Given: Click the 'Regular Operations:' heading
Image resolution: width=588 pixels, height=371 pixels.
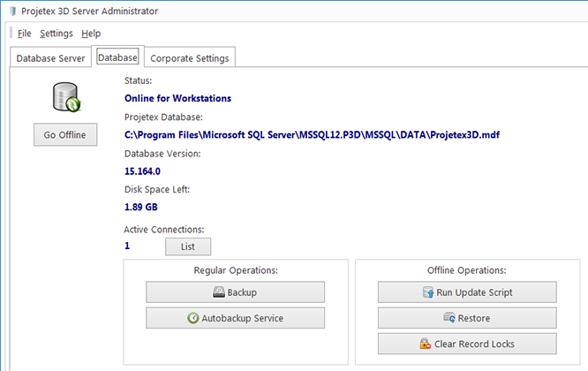Looking at the screenshot, I should 236,270.
